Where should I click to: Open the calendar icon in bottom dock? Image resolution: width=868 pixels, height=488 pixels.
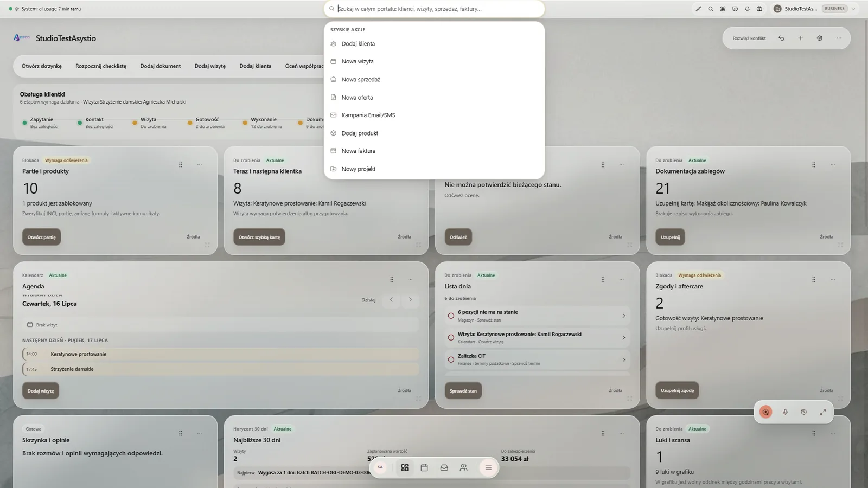coord(424,467)
